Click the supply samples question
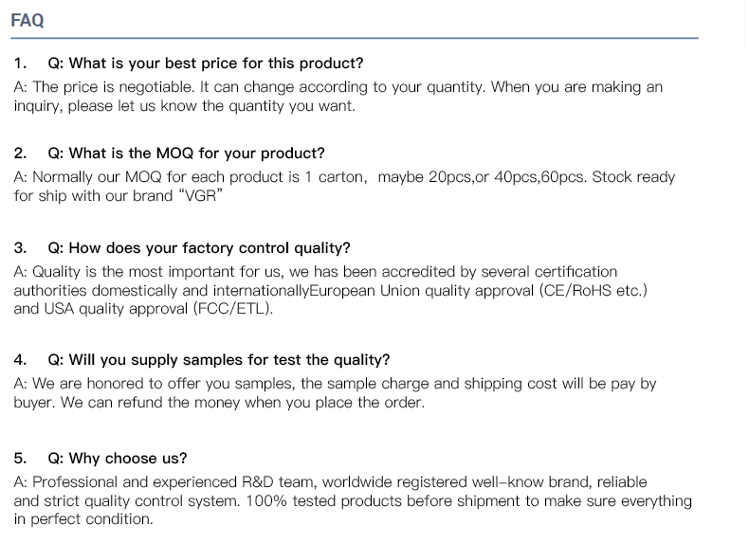Screen dimensions: 749x560 (218, 359)
